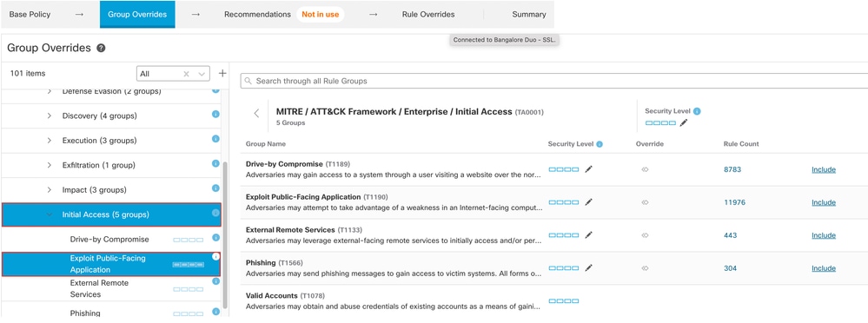Set External Remote Services table security level boxes
Screen dimensions: 868x323
[x=564, y=235]
